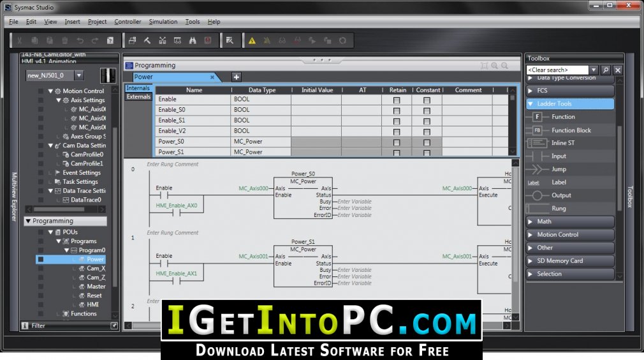Image resolution: width=644 pixels, height=360 pixels.
Task: Click the toolbox search magnifier button
Action: click(x=606, y=70)
